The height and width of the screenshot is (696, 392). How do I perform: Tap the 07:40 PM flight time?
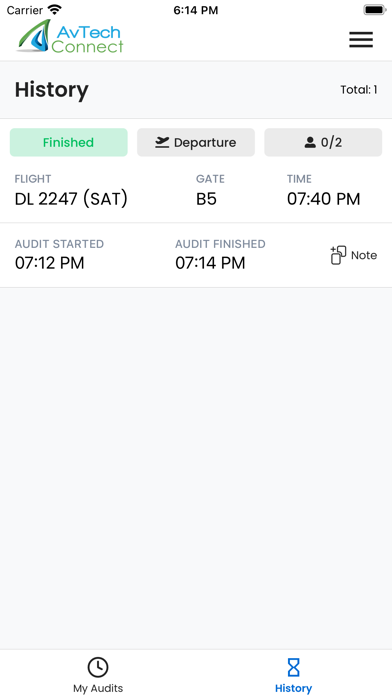(323, 199)
